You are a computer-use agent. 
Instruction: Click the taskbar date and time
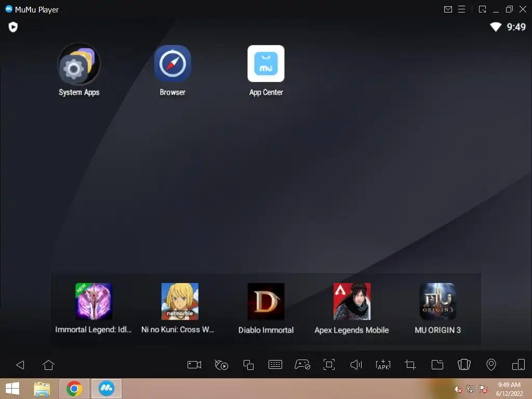click(509, 389)
